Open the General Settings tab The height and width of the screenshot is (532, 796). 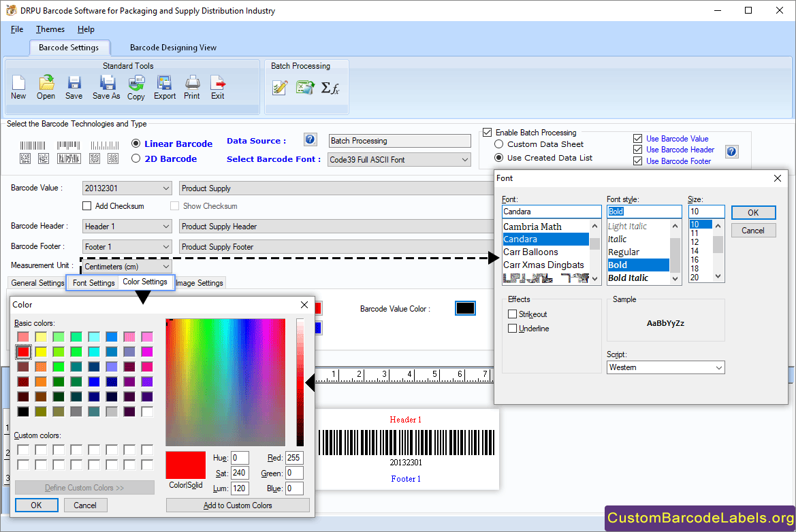pyautogui.click(x=37, y=283)
